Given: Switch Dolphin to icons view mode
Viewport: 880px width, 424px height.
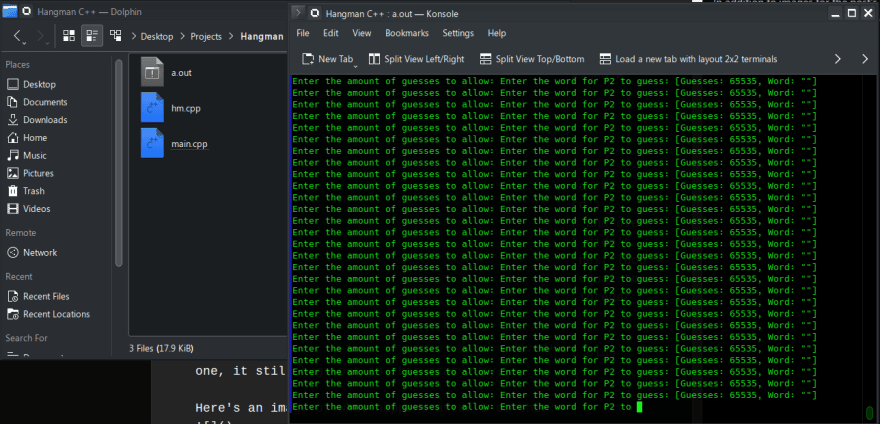Looking at the screenshot, I should (69, 37).
